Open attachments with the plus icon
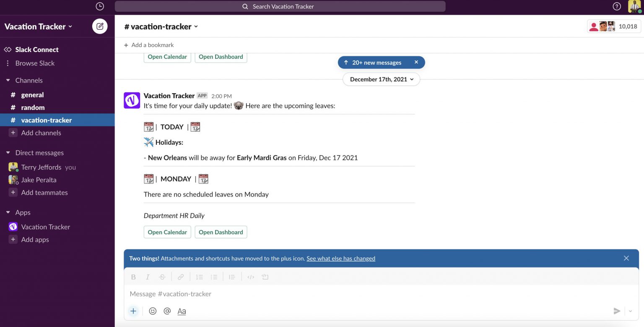This screenshot has width=644, height=327. [x=133, y=311]
